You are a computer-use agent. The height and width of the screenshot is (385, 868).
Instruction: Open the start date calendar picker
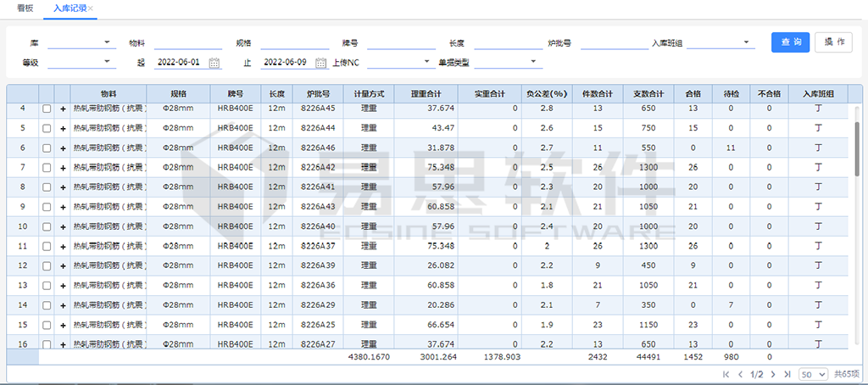(214, 63)
